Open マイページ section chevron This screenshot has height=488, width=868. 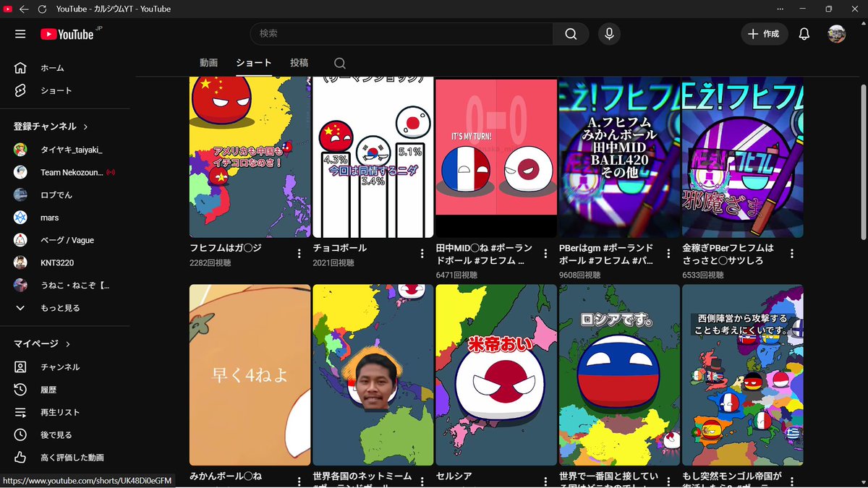(x=68, y=344)
